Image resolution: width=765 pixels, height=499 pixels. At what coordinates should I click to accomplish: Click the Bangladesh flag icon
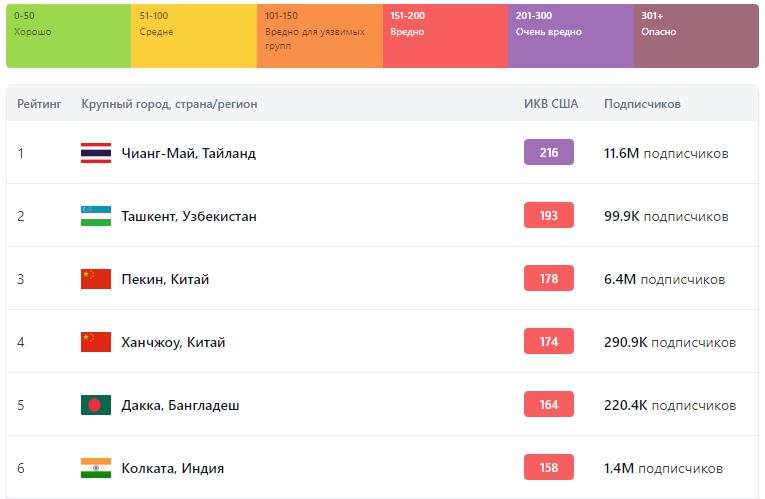click(x=96, y=405)
